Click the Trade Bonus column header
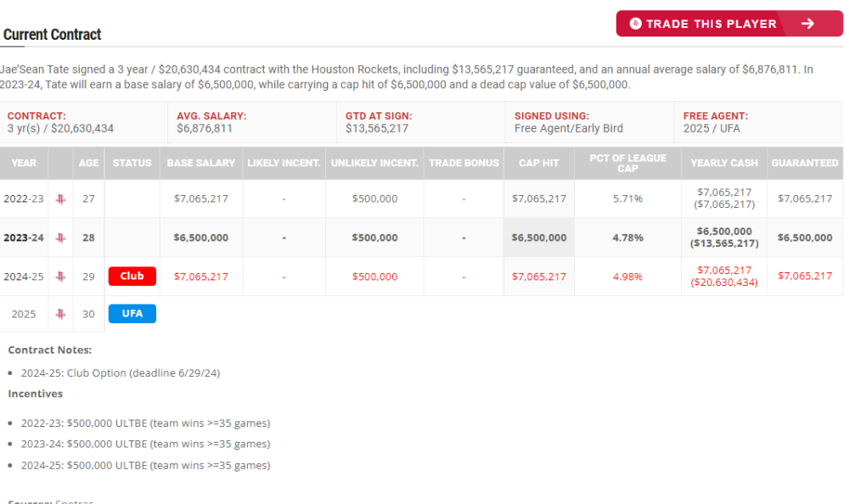This screenshot has width=849, height=504. tap(464, 163)
